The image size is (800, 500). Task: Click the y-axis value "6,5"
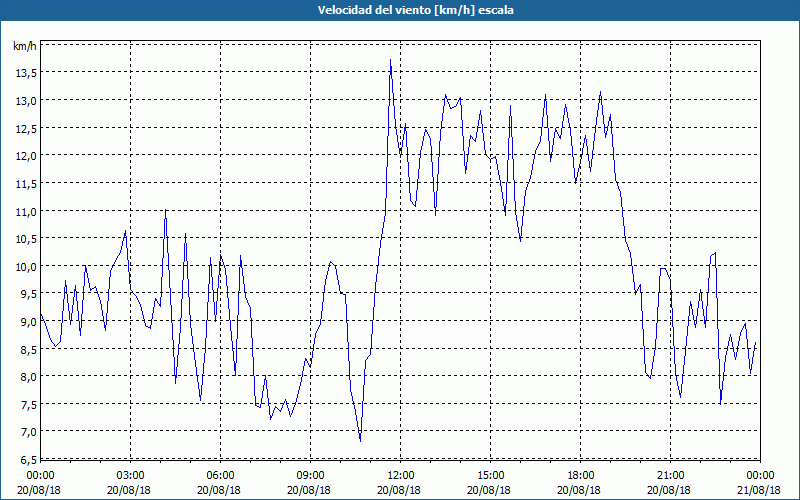pyautogui.click(x=28, y=460)
